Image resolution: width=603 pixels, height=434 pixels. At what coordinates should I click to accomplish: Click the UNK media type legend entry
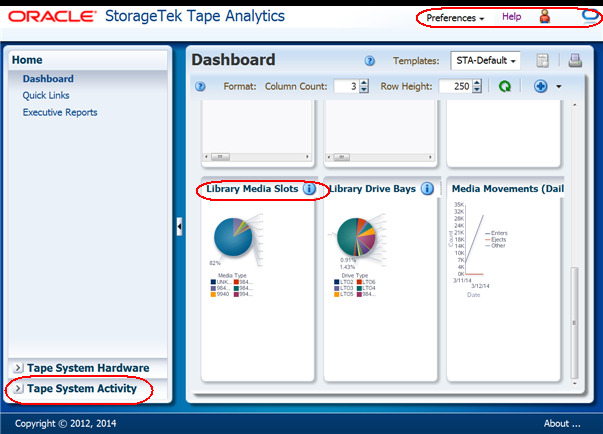[x=221, y=282]
